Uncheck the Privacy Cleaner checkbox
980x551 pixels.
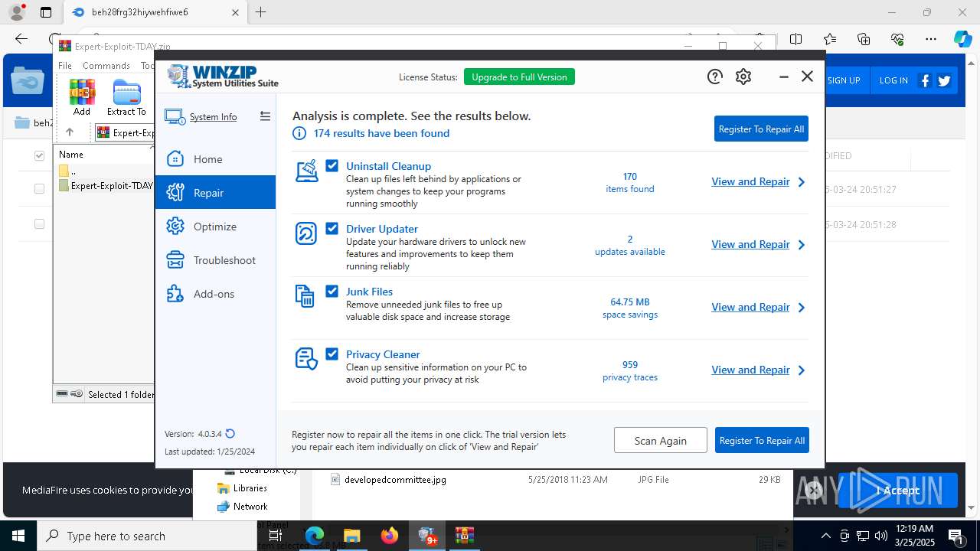(x=332, y=354)
